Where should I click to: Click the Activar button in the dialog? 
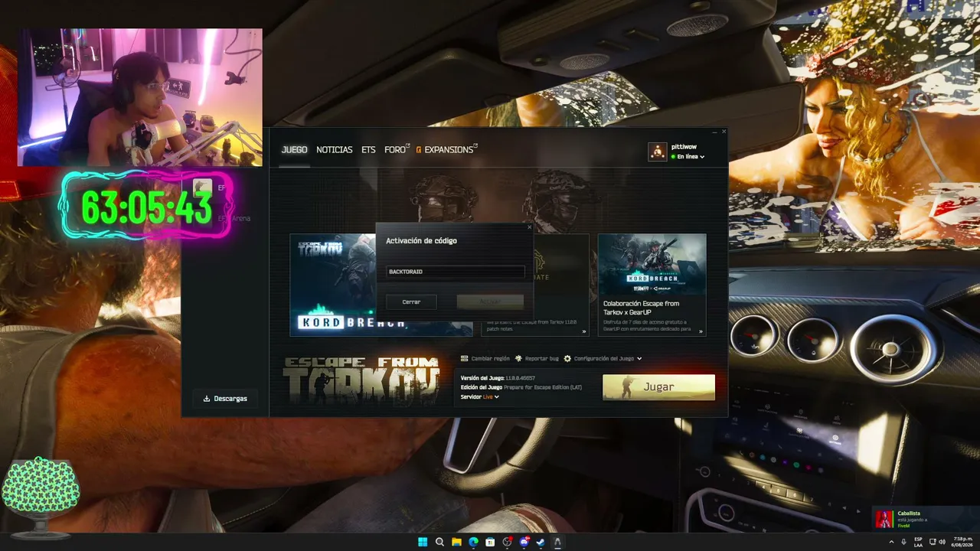[490, 302]
